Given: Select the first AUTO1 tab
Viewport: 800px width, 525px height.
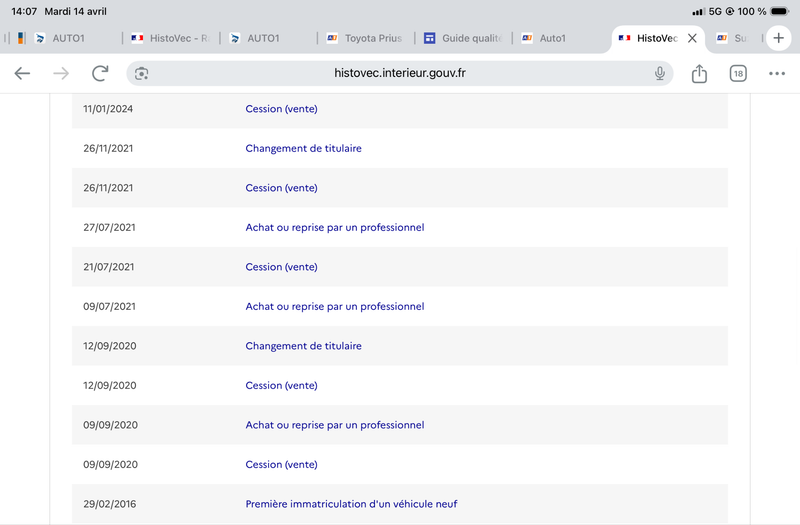Looking at the screenshot, I should click(68, 38).
